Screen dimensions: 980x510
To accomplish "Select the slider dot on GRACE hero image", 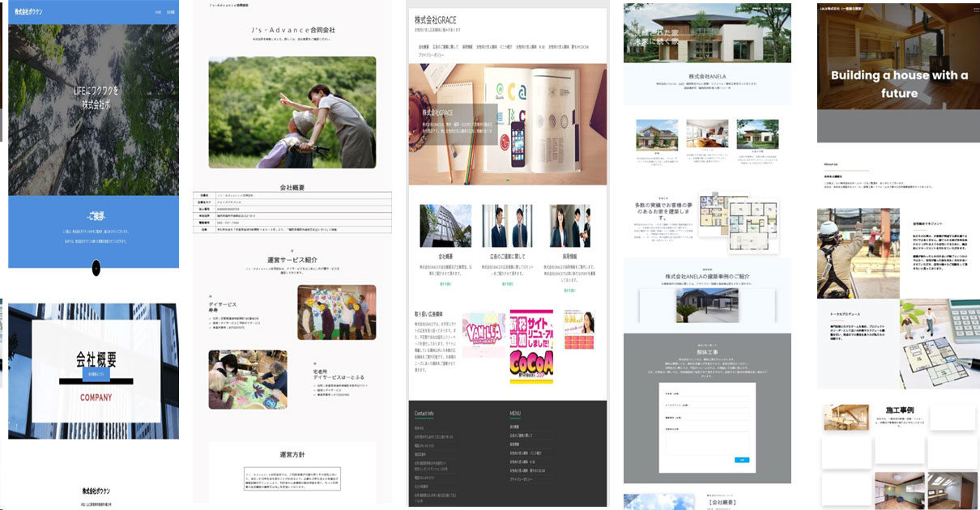I will click(x=507, y=179).
